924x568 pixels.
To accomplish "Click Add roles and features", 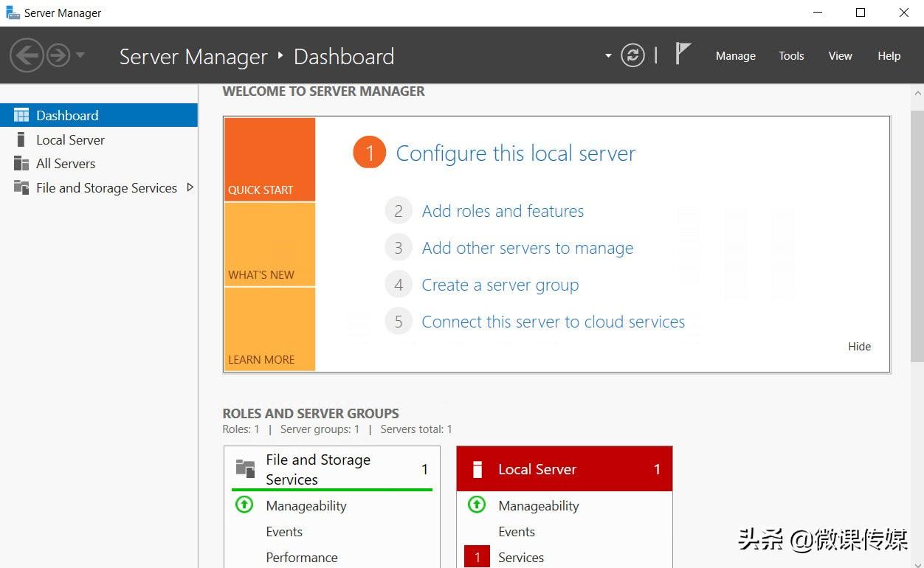I will click(503, 211).
